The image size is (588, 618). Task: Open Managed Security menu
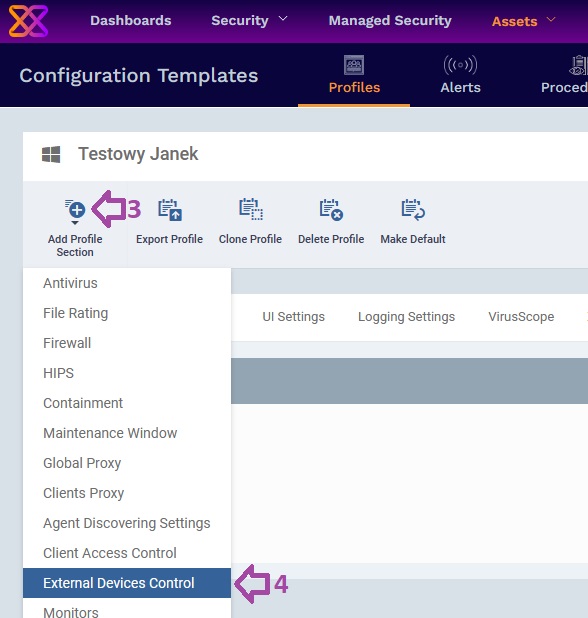point(390,20)
